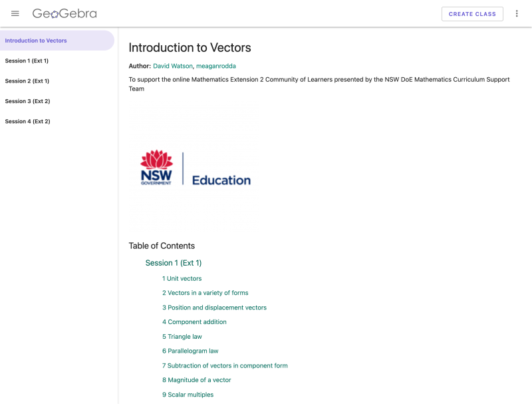
Task: Click the NSW Government Education logo image
Action: point(195,168)
